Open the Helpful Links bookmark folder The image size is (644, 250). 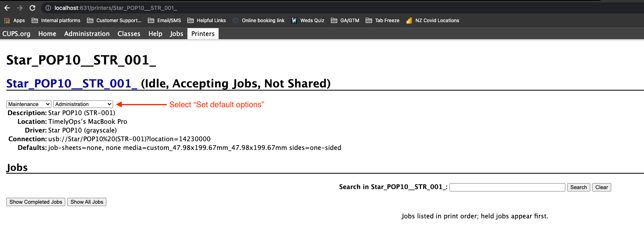pos(207,21)
